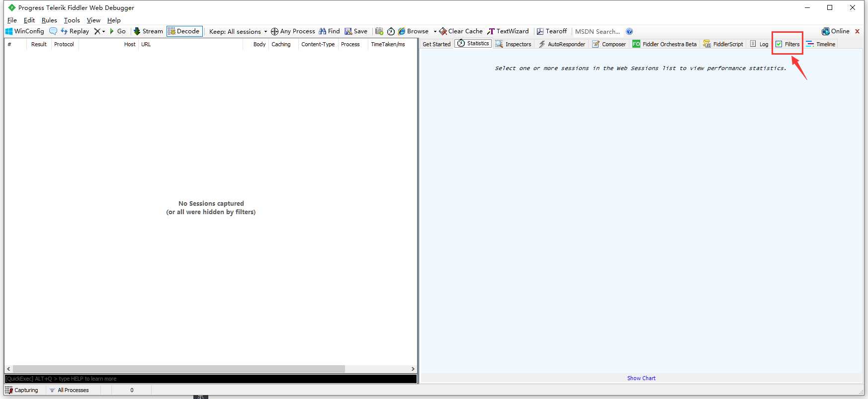Click the comment speech bubble icon

(53, 31)
